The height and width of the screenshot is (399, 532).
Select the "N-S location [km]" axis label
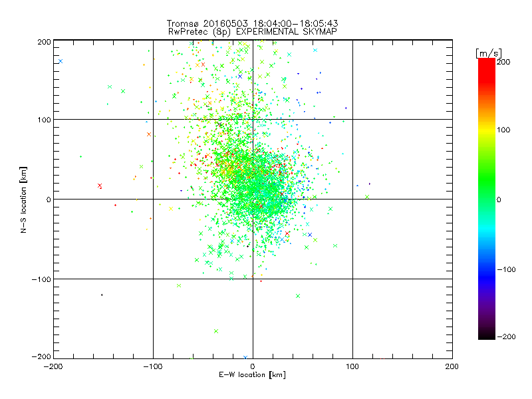tap(23, 200)
